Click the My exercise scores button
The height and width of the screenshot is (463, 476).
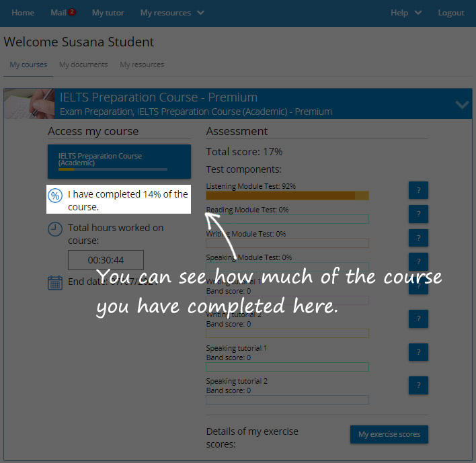click(389, 434)
